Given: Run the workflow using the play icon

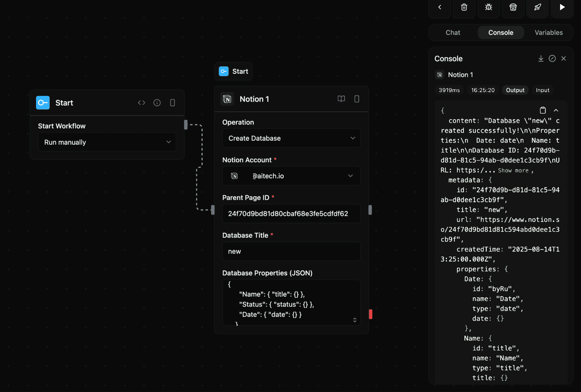Looking at the screenshot, I should click(x=562, y=7).
